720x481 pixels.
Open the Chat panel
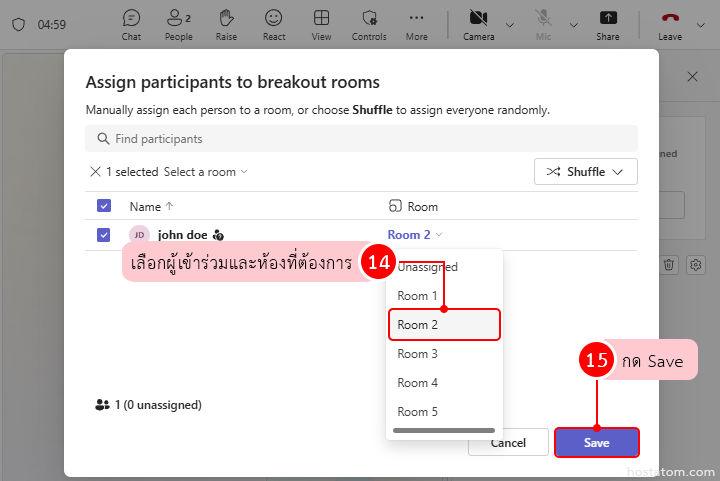131,23
